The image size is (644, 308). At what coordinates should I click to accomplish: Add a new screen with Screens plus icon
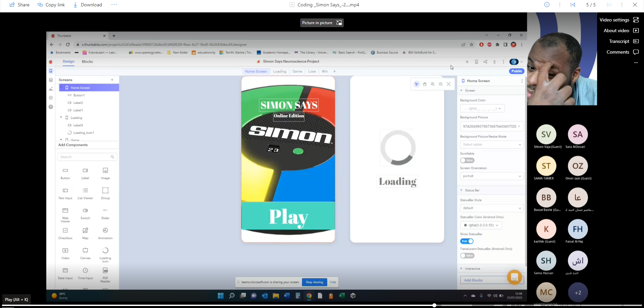pos(112,80)
